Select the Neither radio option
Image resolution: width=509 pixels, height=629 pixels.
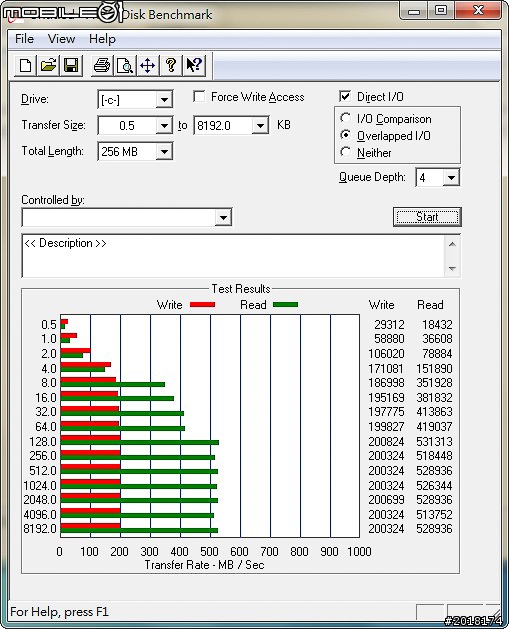click(x=345, y=152)
